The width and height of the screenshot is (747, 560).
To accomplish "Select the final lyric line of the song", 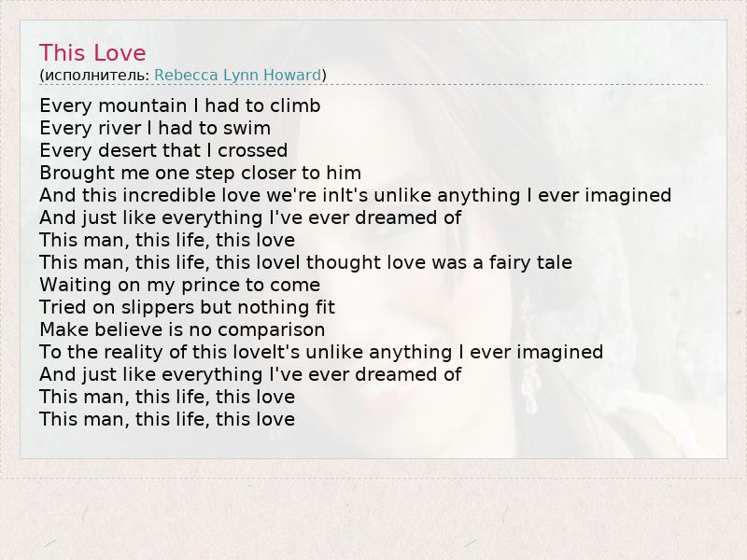I will 167,419.
